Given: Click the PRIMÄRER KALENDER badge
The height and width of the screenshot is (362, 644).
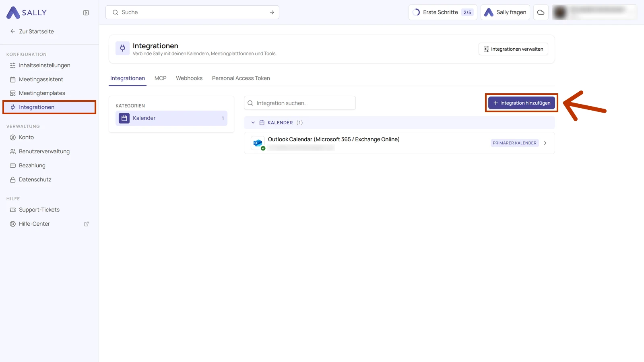Looking at the screenshot, I should (x=514, y=143).
